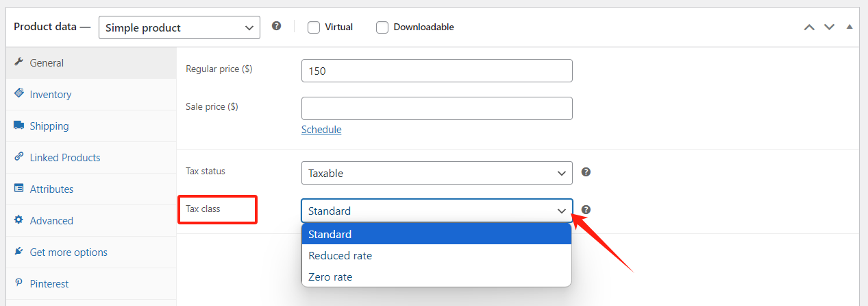Screen dimensions: 868x306
Task: Click the General wrench icon
Action: [18, 62]
